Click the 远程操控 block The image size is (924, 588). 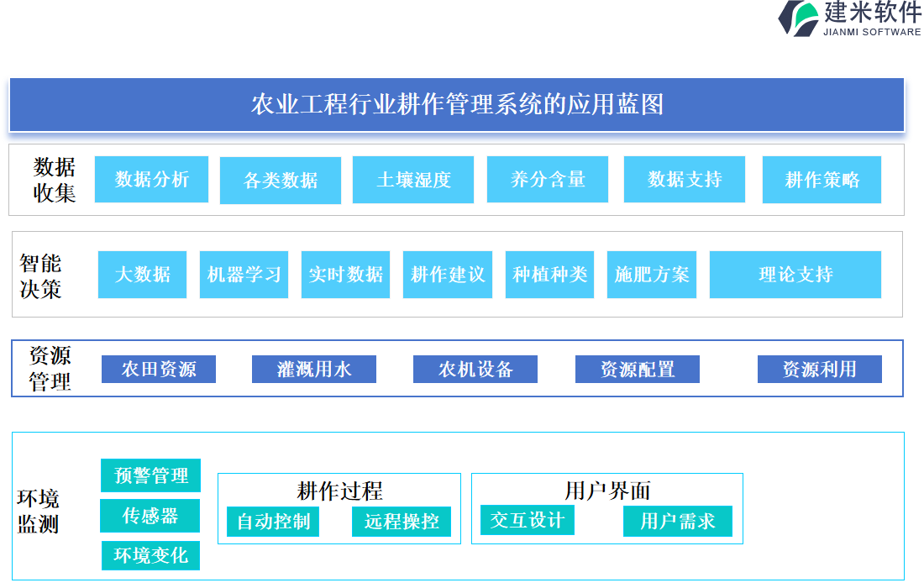402,522
